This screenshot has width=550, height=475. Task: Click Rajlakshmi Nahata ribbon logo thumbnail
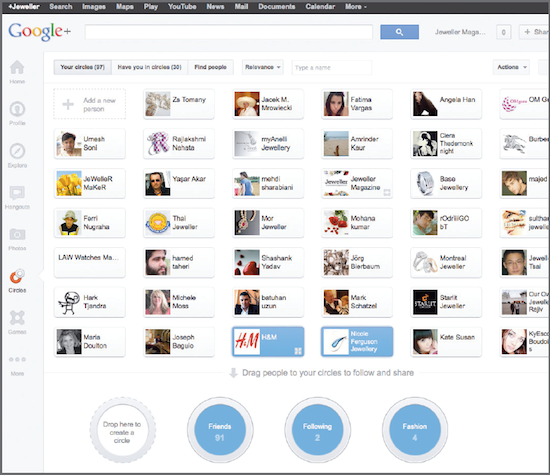pyautogui.click(x=158, y=143)
